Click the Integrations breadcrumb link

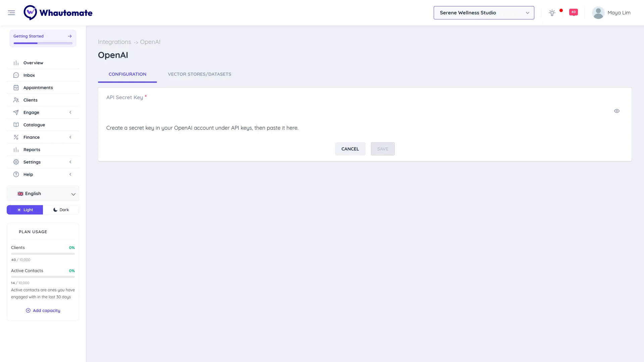(x=114, y=42)
